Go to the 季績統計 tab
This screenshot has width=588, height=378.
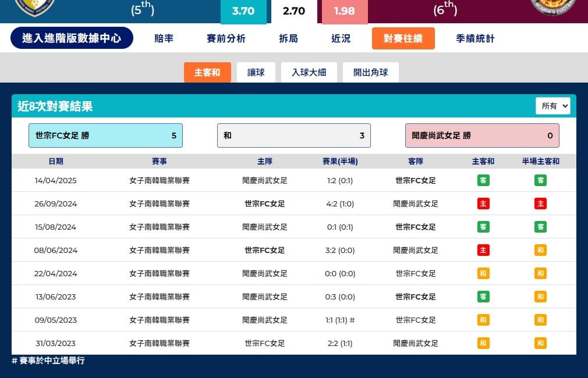tap(475, 38)
